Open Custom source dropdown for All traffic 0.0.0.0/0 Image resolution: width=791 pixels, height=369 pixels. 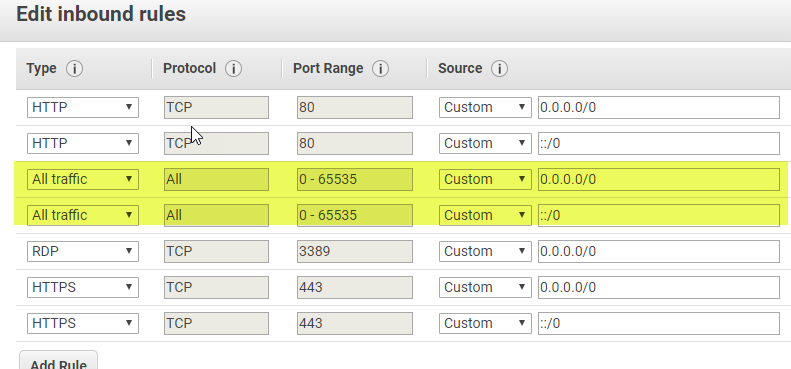click(x=485, y=179)
